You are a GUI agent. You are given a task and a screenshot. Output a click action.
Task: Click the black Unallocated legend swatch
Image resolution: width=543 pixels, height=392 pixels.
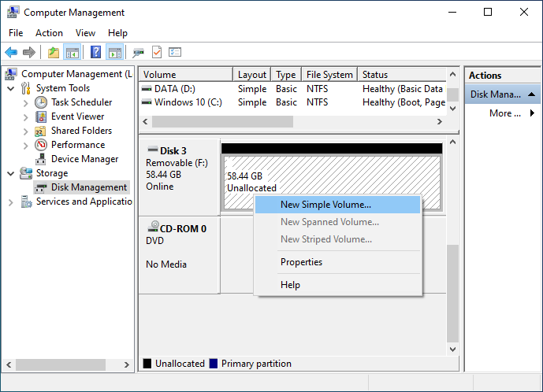(147, 364)
